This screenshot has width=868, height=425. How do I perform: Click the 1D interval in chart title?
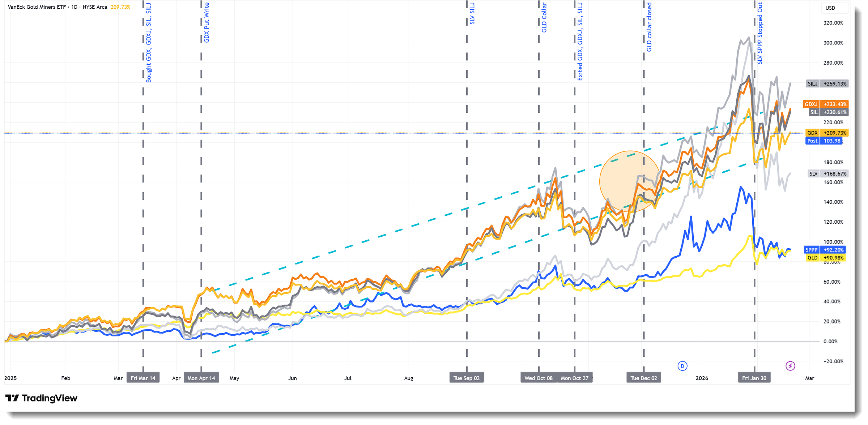[x=74, y=7]
